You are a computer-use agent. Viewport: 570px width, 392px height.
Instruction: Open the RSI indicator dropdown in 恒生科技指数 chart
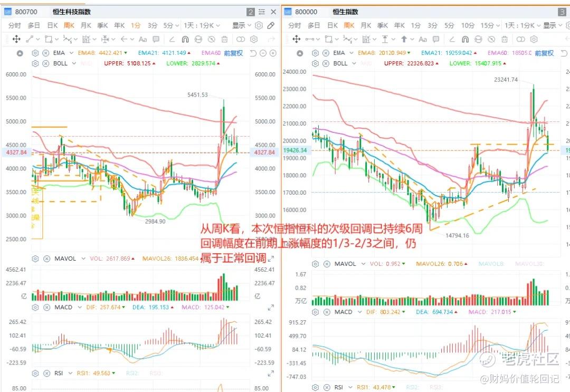point(70,373)
